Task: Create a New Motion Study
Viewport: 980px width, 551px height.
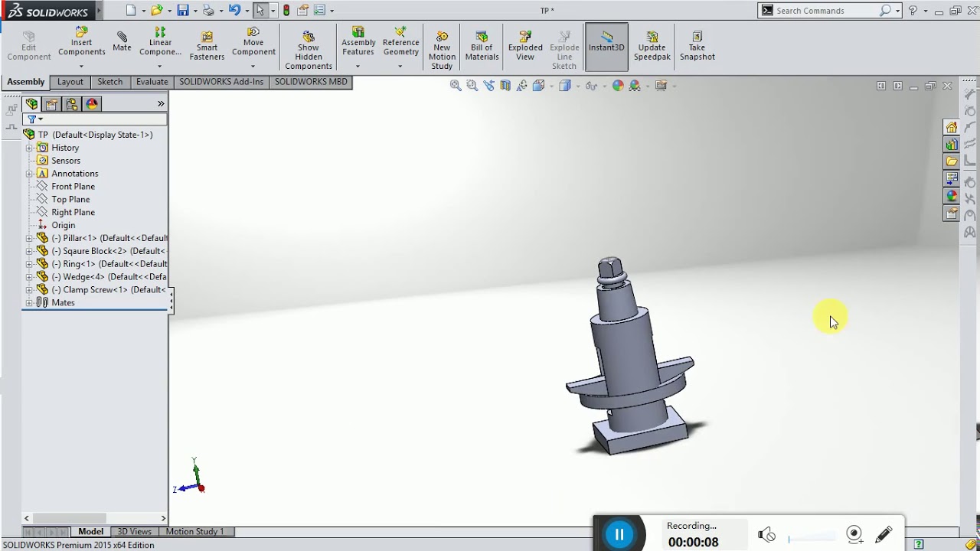Action: [x=442, y=51]
